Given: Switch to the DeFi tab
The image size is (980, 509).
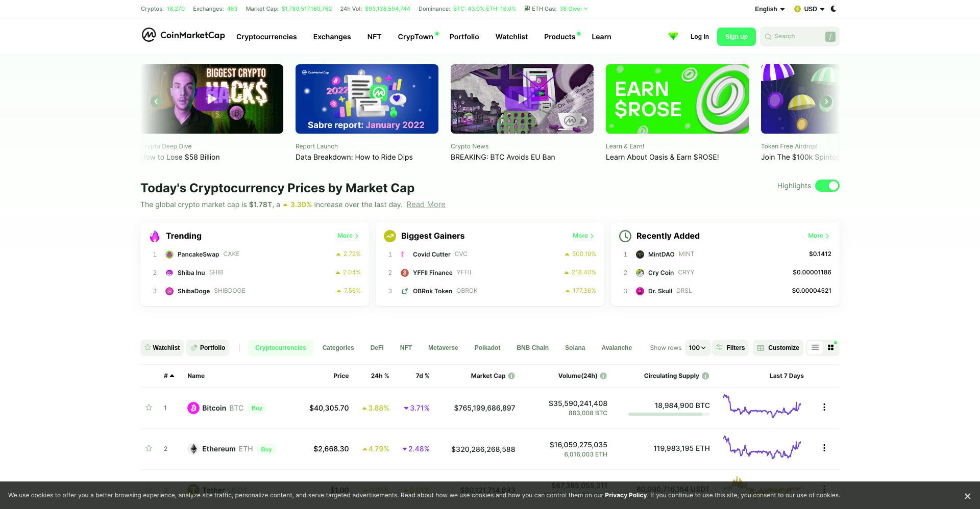Looking at the screenshot, I should point(377,348).
